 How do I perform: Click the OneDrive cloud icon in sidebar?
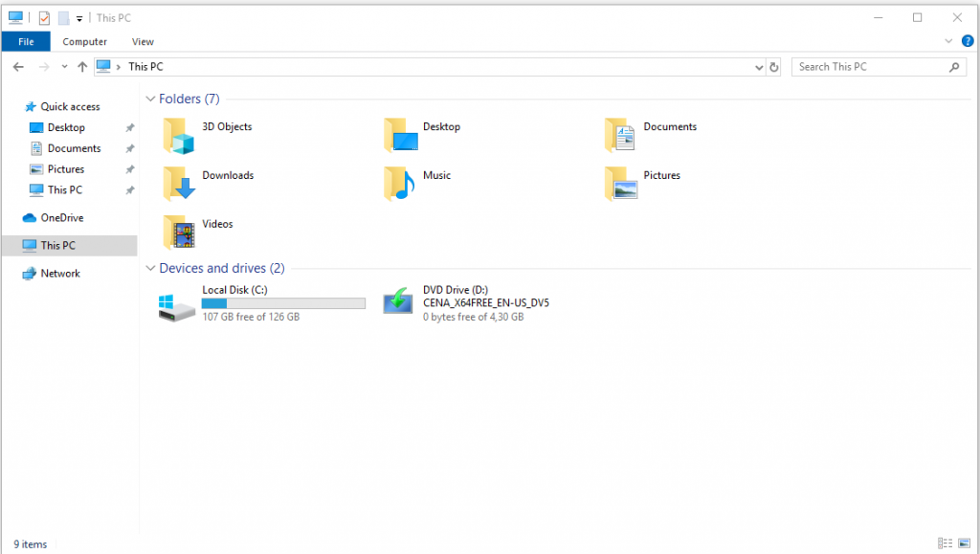[x=30, y=218]
